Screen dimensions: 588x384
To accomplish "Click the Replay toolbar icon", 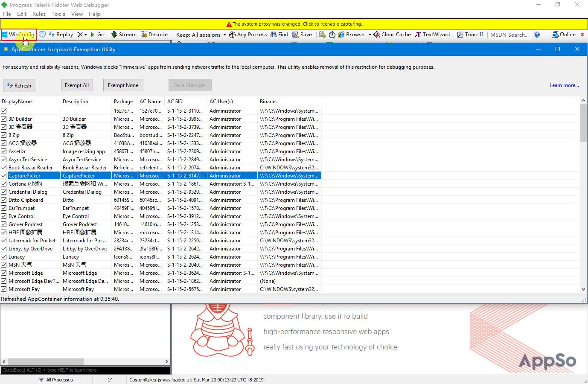I will pyautogui.click(x=52, y=35).
